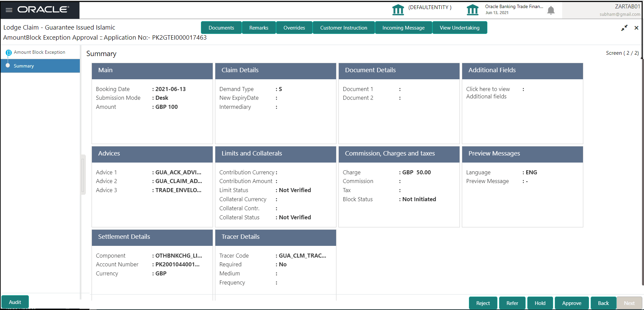Approve the amount block exception

[x=572, y=303]
